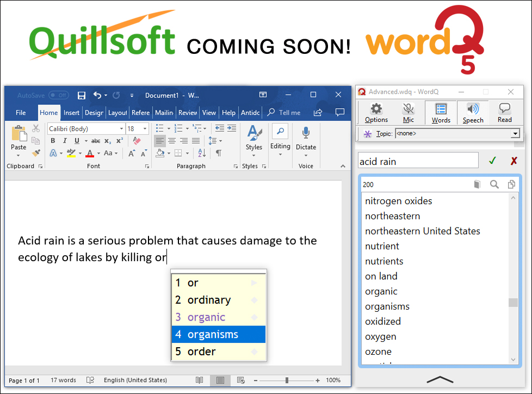This screenshot has width=532, height=394.
Task: Toggle WordQ Mic button
Action: click(x=408, y=113)
